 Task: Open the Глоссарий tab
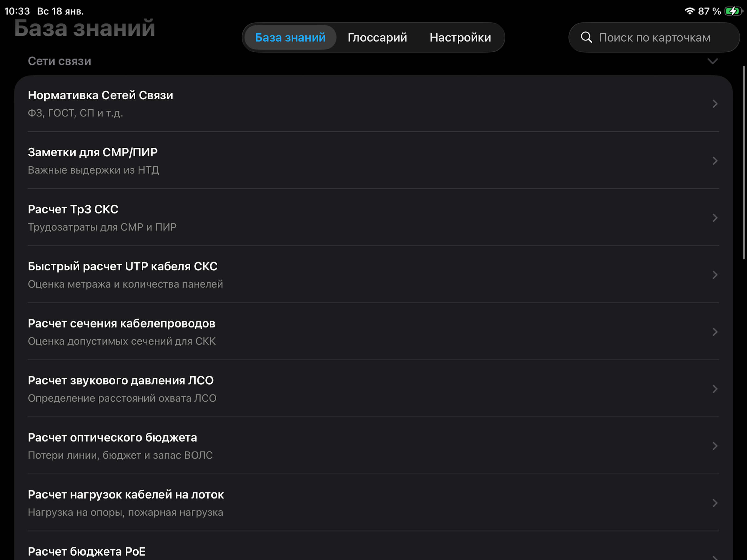pyautogui.click(x=377, y=37)
